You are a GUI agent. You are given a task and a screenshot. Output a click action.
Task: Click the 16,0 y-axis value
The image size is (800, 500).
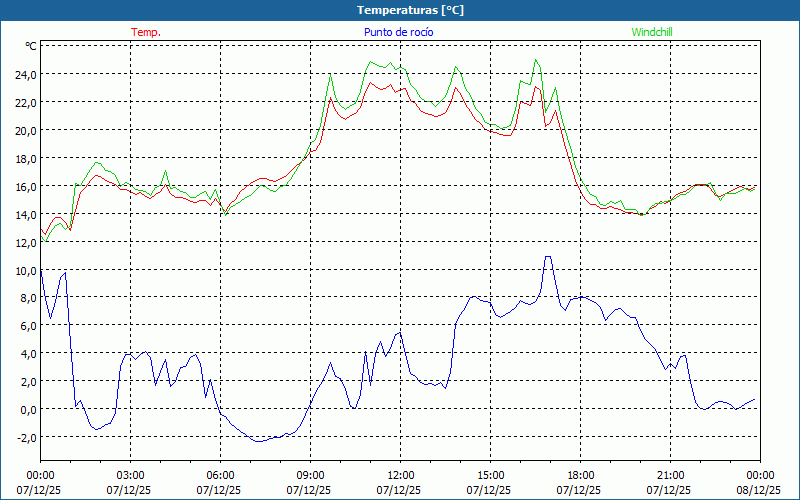coord(24,186)
